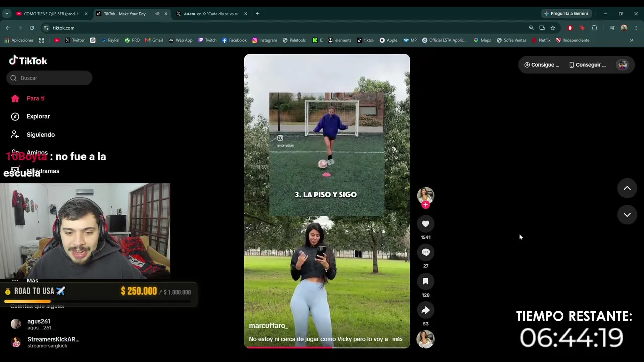Open the Chrome profile avatar
The image size is (644, 362).
click(624, 28)
